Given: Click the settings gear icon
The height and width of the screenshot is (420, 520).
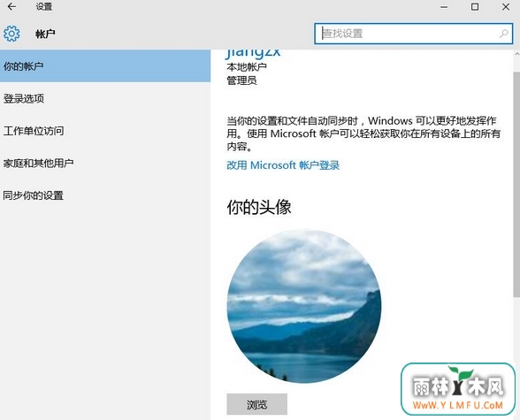Looking at the screenshot, I should click(11, 34).
